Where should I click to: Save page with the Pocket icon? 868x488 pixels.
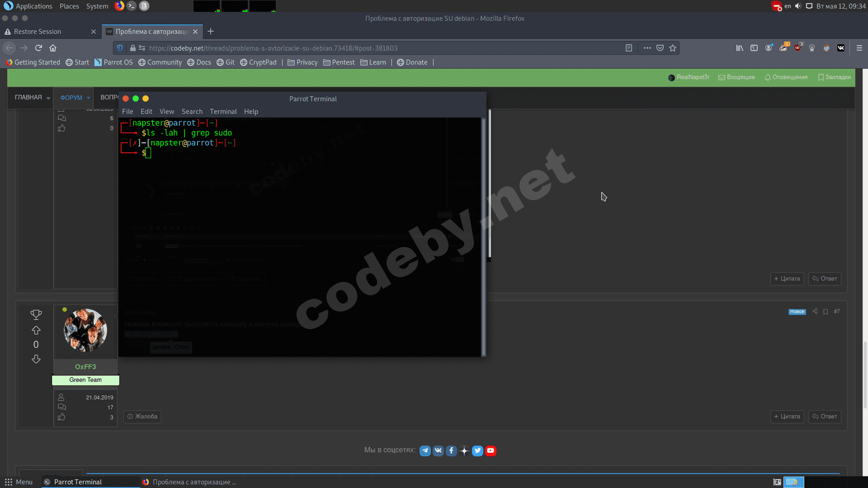click(660, 48)
